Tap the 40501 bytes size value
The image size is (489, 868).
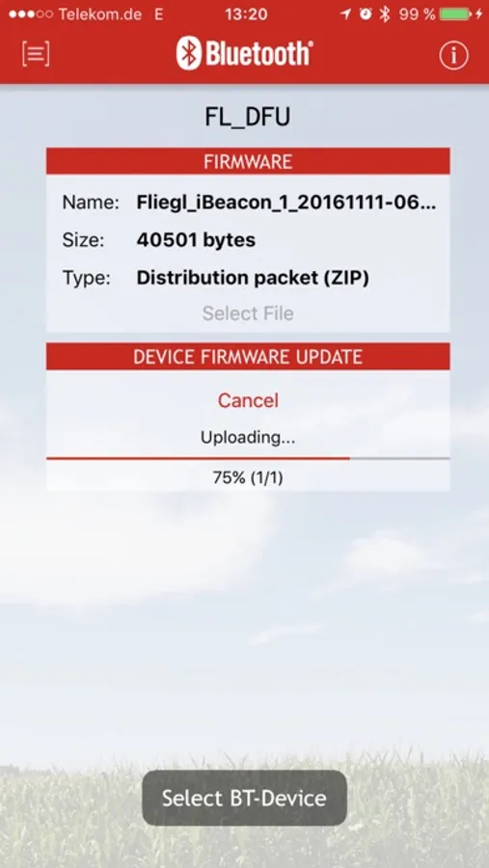(196, 240)
